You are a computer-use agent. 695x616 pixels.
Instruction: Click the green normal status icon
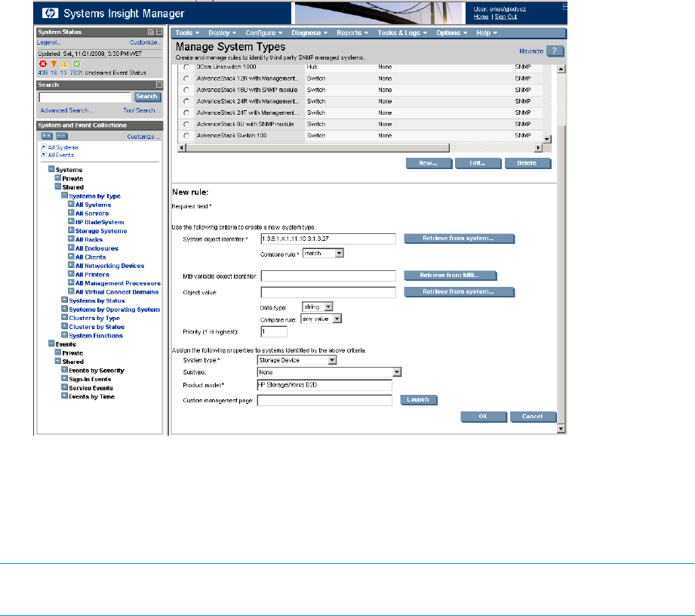click(76, 64)
